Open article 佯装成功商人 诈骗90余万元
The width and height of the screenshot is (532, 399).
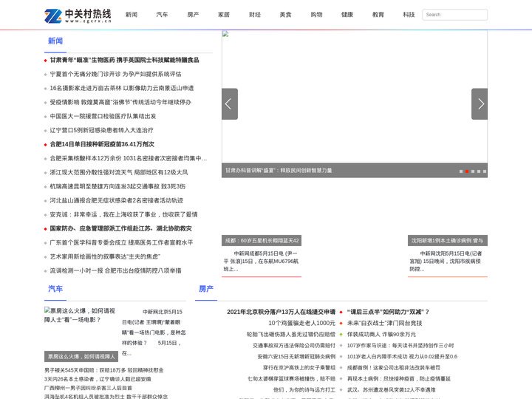click(381, 334)
